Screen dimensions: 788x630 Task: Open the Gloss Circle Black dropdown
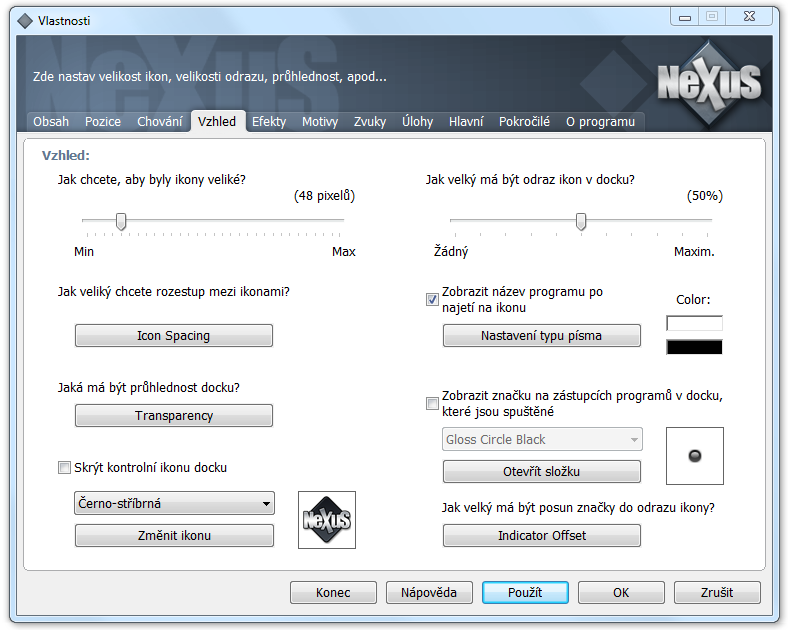(542, 440)
